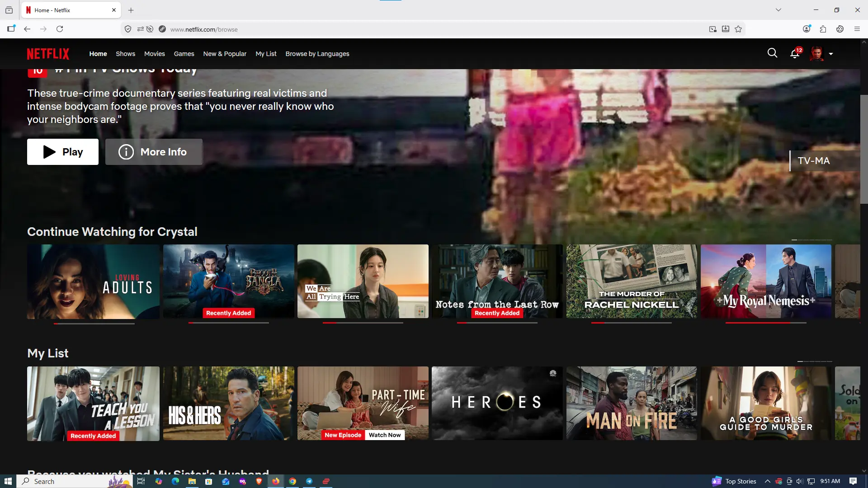Click the page vertical scrollbar thumb
The width and height of the screenshot is (868, 488).
click(x=864, y=149)
